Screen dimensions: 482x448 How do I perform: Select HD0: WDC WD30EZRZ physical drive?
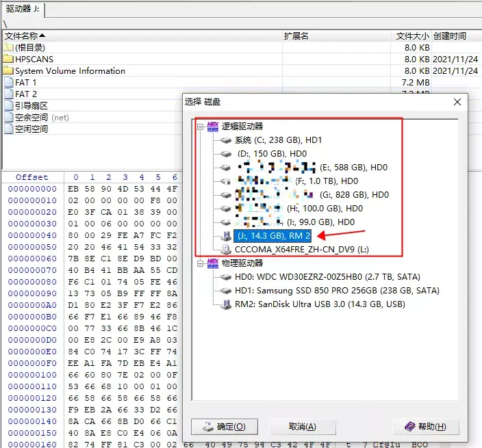[327, 277]
